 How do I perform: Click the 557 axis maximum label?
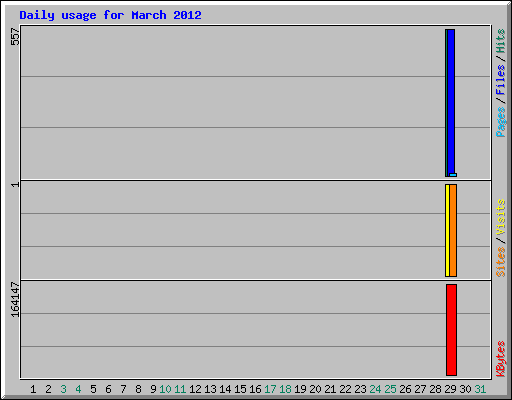15,36
